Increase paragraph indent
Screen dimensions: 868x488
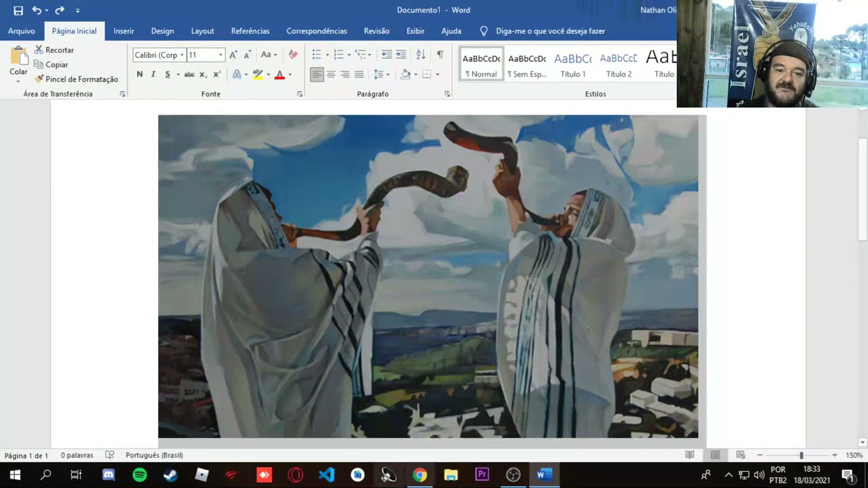pos(401,55)
